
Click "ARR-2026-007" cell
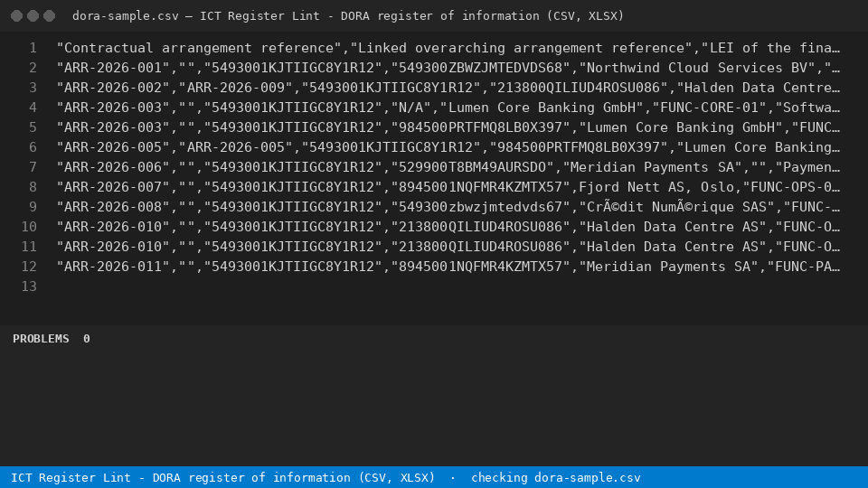click(113, 188)
